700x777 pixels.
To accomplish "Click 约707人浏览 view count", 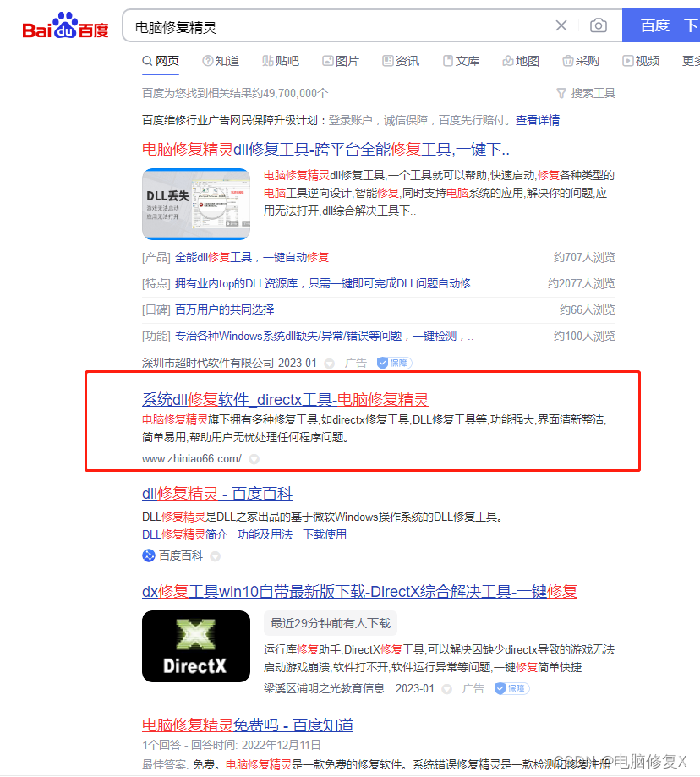I will (x=584, y=257).
